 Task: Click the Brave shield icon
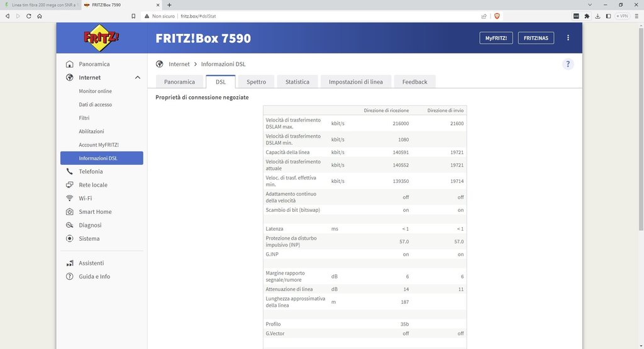coord(497,16)
